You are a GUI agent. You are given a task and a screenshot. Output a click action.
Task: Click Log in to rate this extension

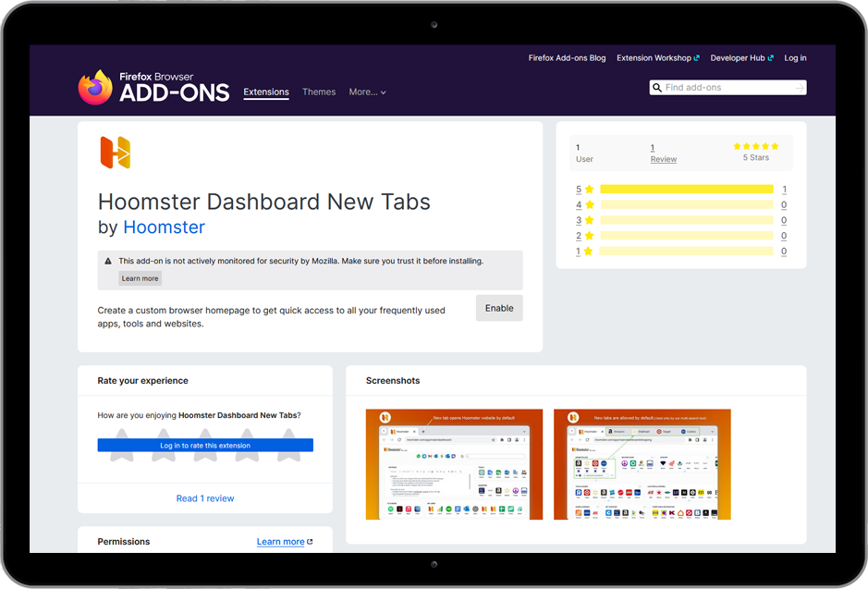[x=205, y=445]
